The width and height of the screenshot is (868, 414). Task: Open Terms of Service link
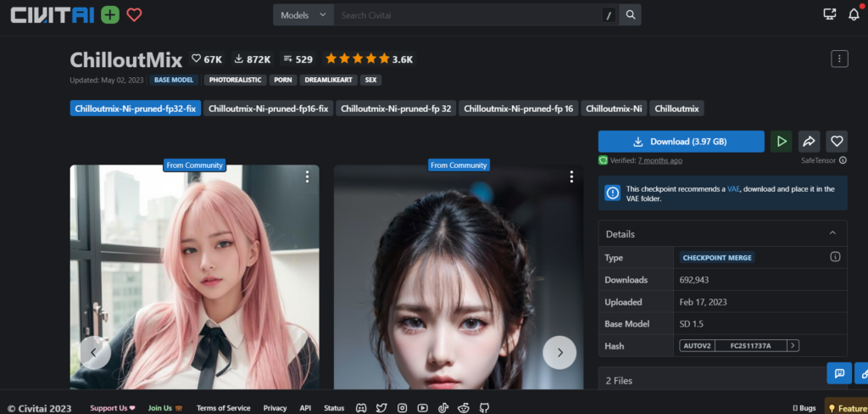(223, 408)
